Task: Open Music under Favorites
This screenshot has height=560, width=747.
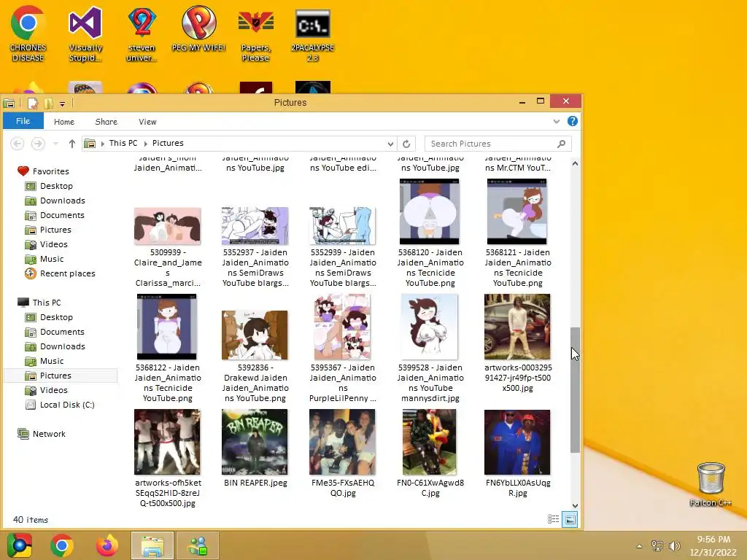Action: 52,259
